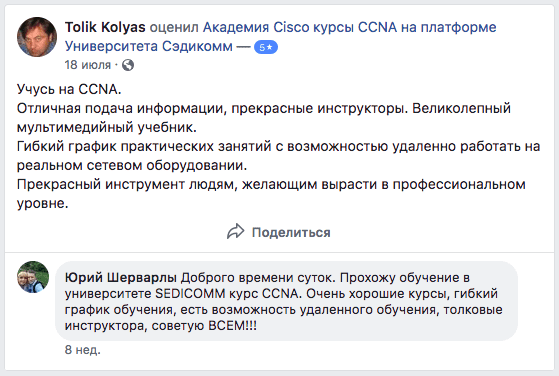Click the Доброго времени суток comment opening
The height and width of the screenshot is (376, 559).
click(x=258, y=278)
